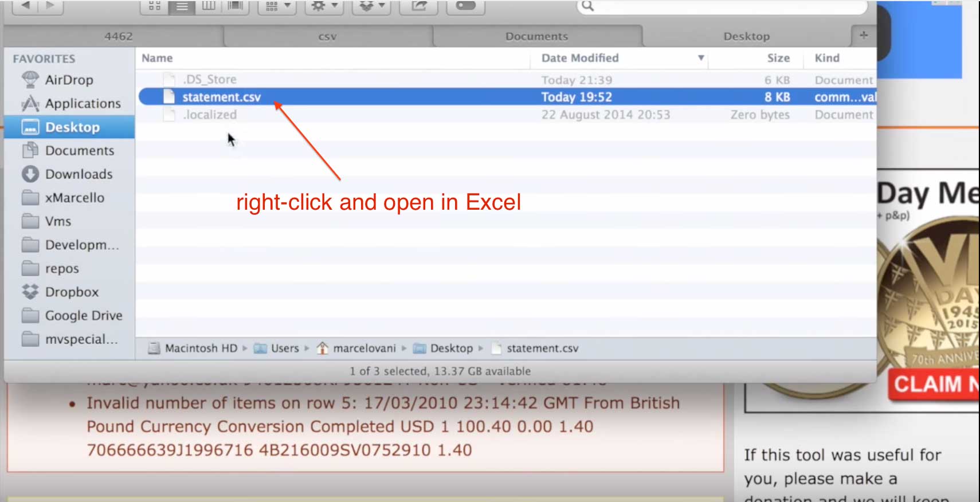Switch Finder to icon view

click(154, 6)
